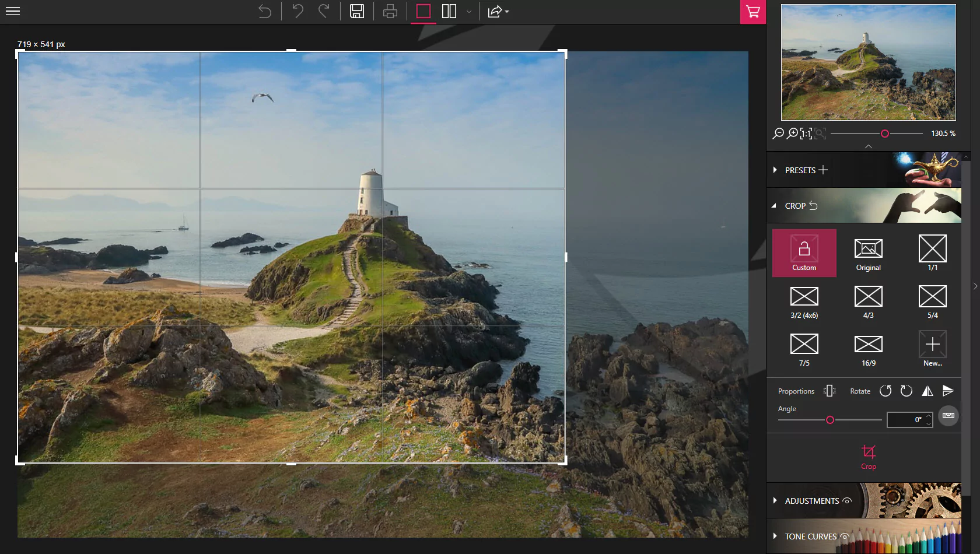Rotate the image counterclockwise

pos(885,391)
